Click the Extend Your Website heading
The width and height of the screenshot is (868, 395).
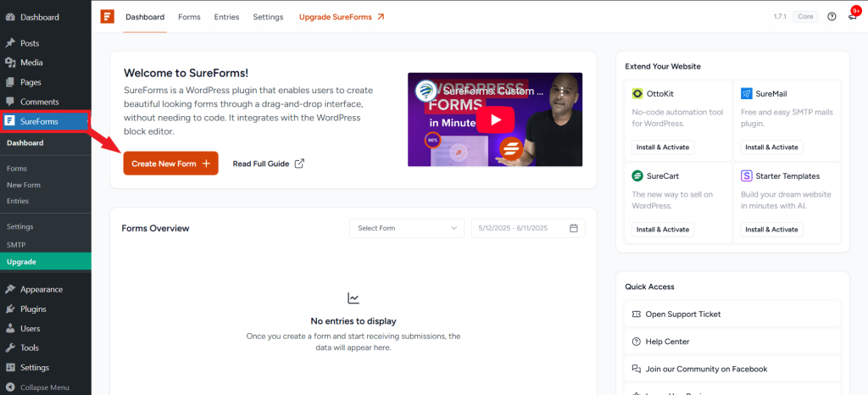[x=663, y=66]
